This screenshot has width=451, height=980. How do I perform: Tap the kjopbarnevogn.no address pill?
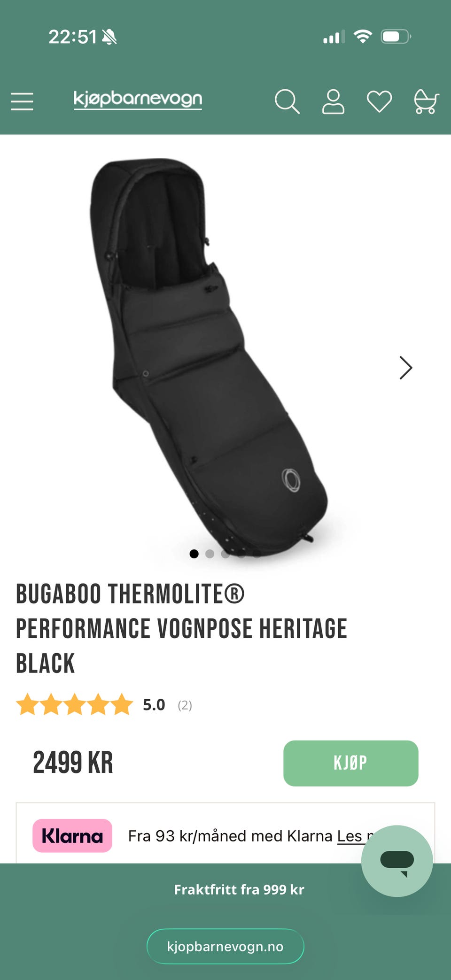point(225,946)
